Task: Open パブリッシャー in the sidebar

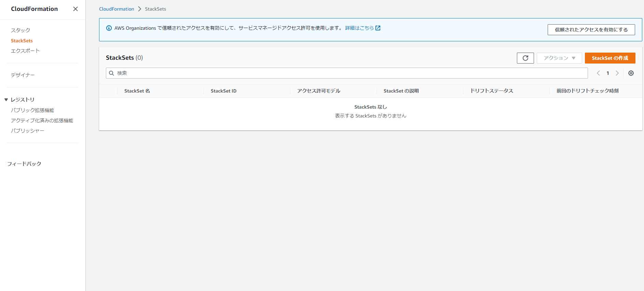Action: tap(28, 131)
